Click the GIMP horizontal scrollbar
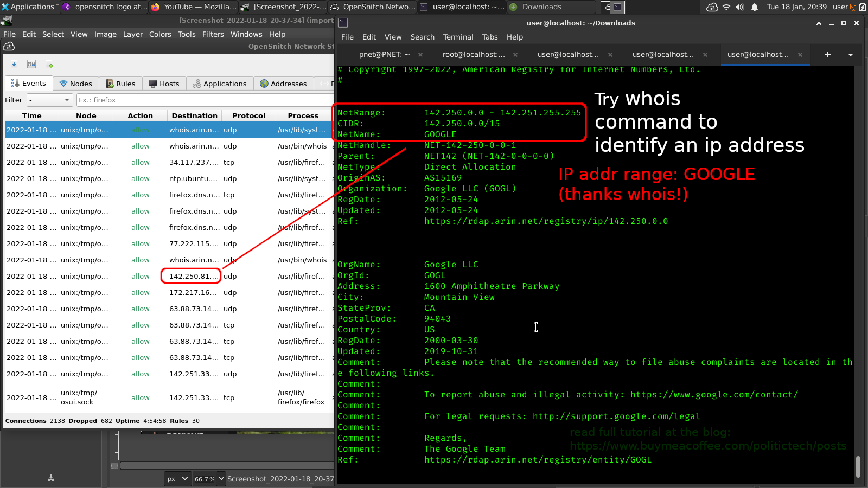The width and height of the screenshot is (868, 488). point(227,466)
